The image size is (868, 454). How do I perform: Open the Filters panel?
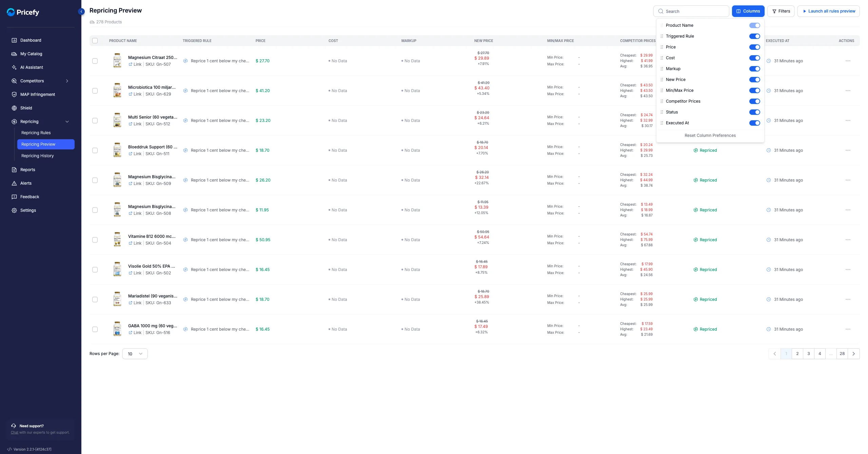pos(781,11)
